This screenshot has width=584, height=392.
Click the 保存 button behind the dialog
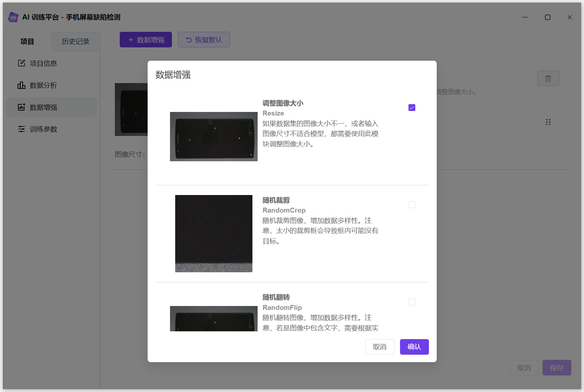click(557, 368)
